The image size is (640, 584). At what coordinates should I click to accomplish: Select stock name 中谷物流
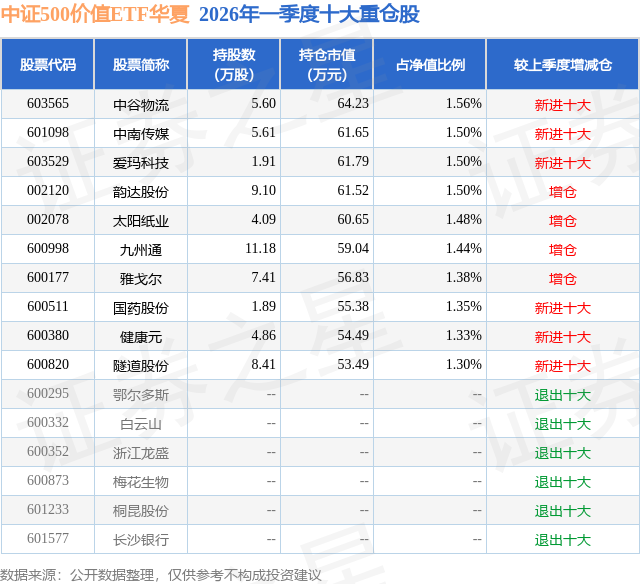pyautogui.click(x=141, y=105)
